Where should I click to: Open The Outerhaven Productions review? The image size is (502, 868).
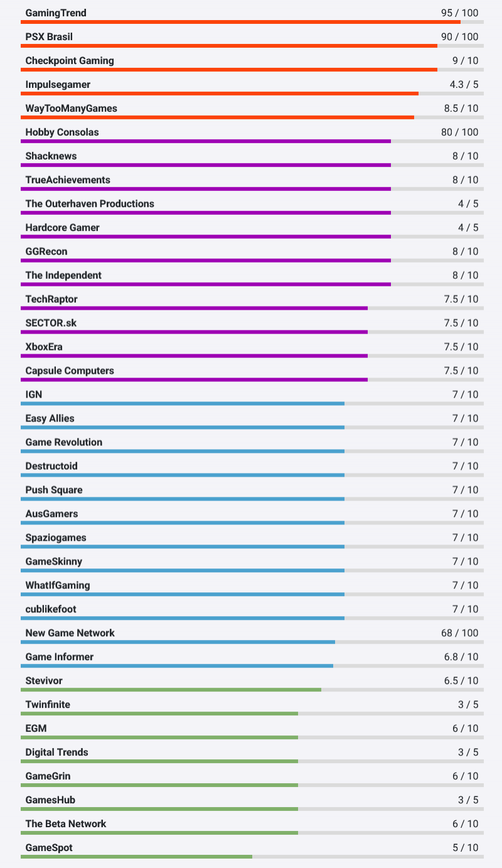click(90, 204)
